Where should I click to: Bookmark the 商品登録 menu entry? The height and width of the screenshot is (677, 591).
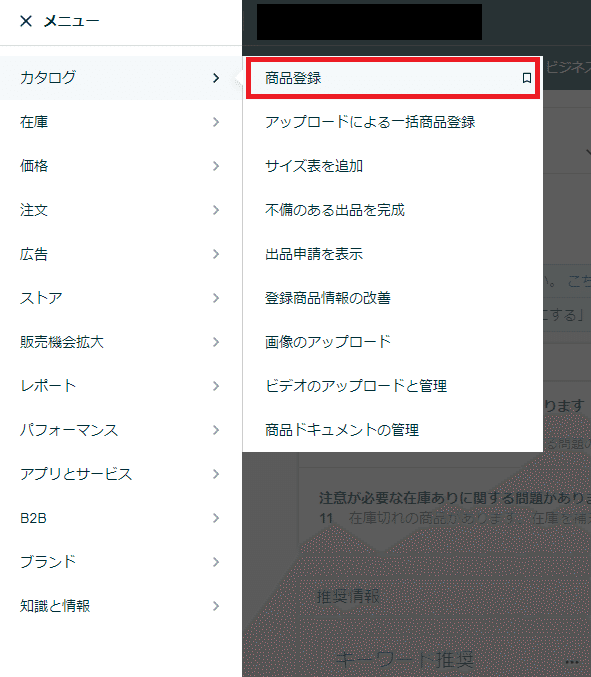click(526, 78)
